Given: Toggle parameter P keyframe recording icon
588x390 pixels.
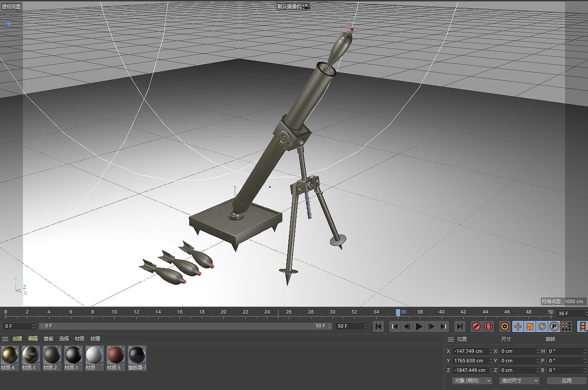Looking at the screenshot, I should [x=554, y=327].
